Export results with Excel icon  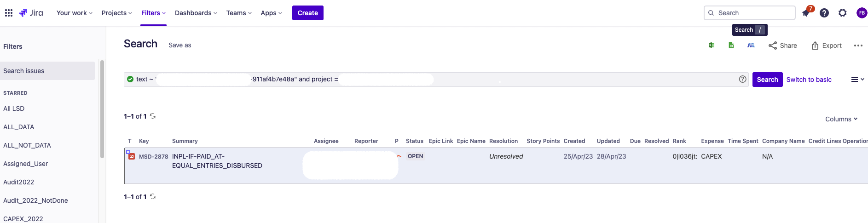[x=712, y=45]
